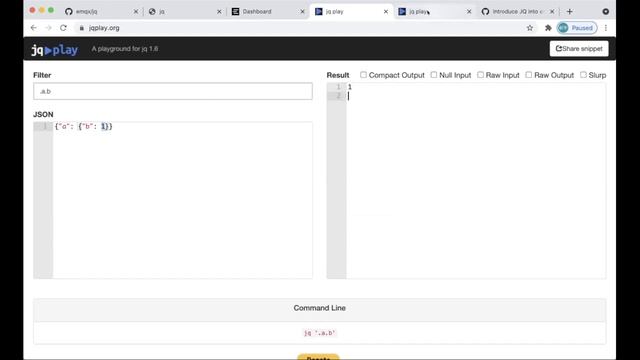Open the Chrome three-dot menu

(606, 28)
